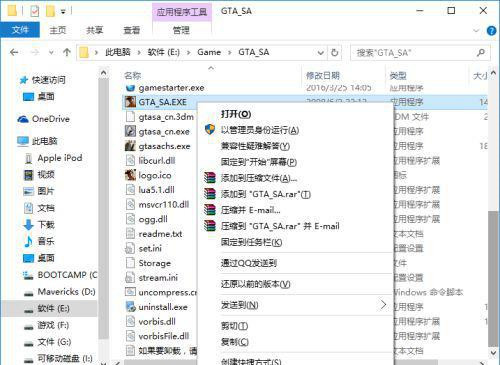Viewport: 500px width, 365px height.
Task: Select the gtasa_cn.exe application icon
Action: [130, 131]
